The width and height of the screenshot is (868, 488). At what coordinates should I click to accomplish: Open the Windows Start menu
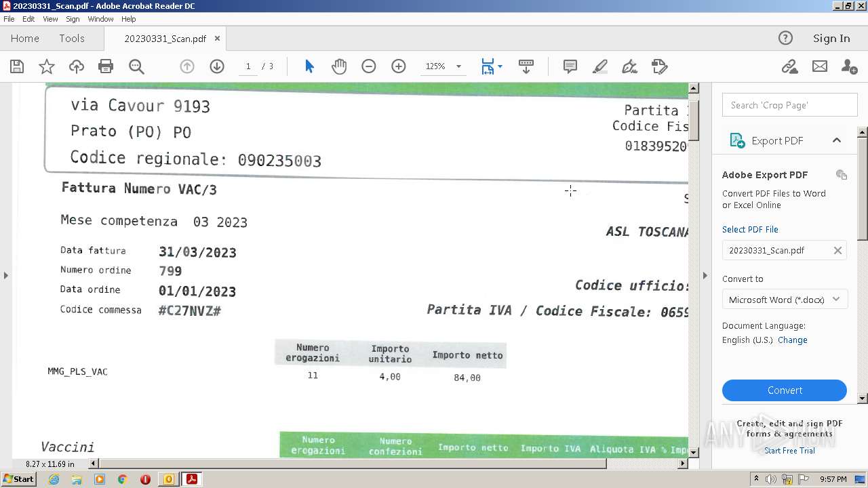pyautogui.click(x=18, y=479)
